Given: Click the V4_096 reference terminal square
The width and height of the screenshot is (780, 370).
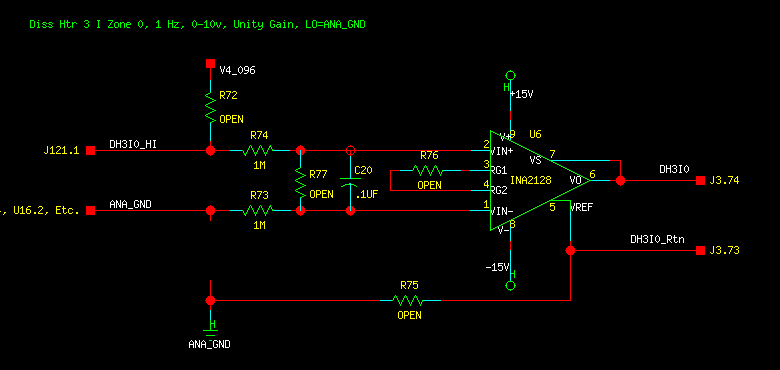Looking at the screenshot, I should click(210, 64).
